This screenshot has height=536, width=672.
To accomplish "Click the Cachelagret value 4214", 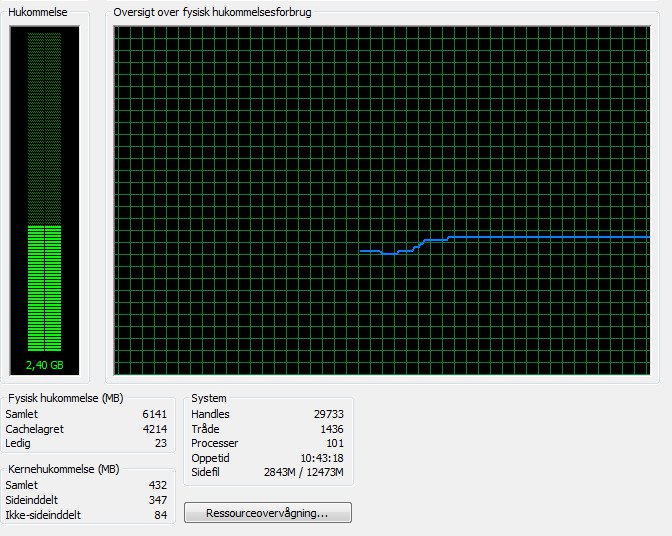I will coord(155,429).
